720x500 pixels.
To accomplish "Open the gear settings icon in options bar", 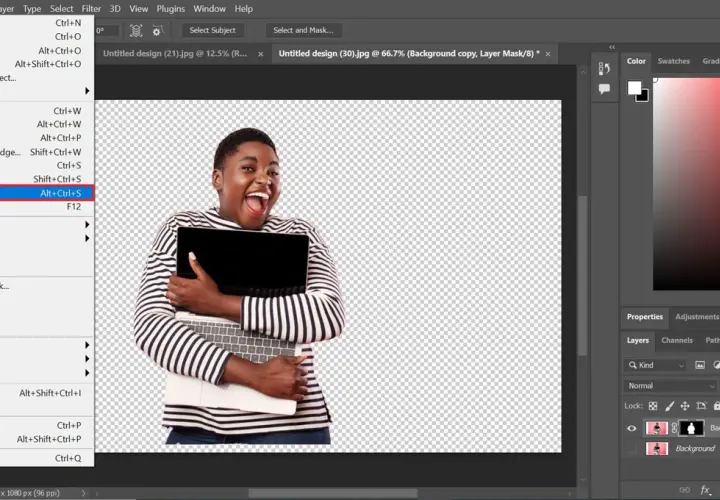I will [x=157, y=30].
